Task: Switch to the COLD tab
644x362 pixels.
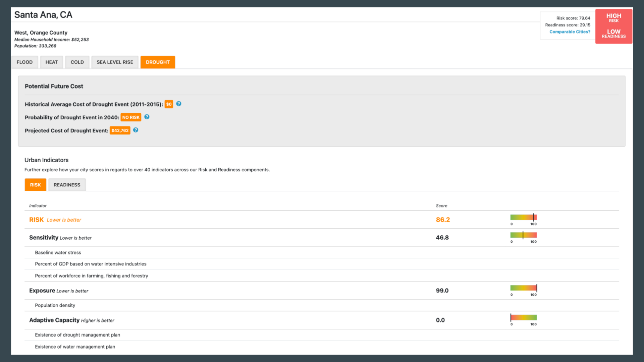Action: coord(77,62)
